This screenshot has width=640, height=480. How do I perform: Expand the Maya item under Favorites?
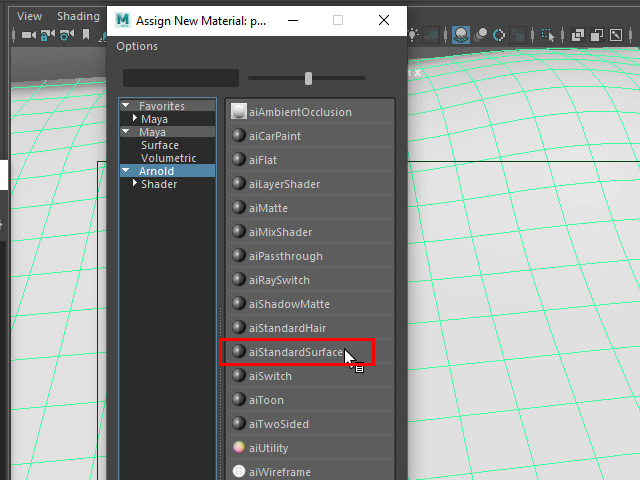point(135,119)
